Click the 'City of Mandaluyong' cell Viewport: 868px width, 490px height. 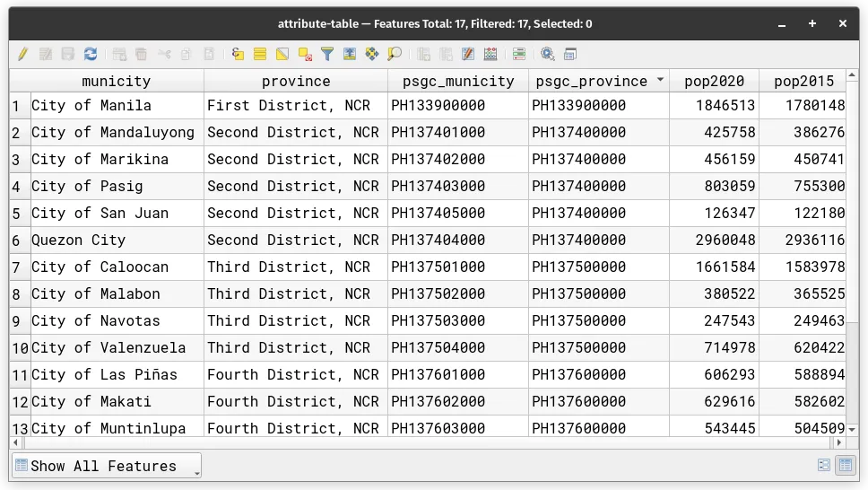117,133
